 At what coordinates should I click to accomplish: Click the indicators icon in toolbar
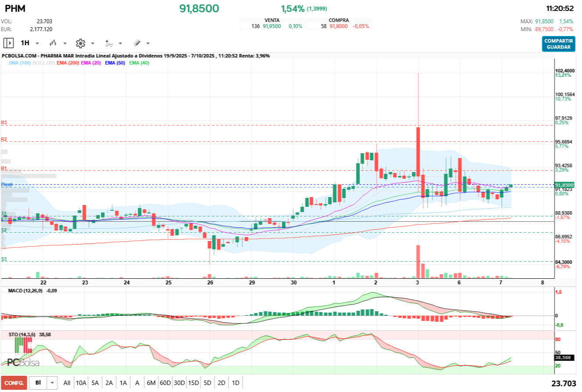pos(109,43)
